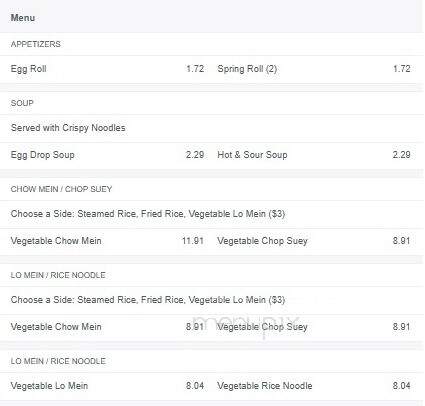Select Spring Roll (2) item
This screenshot has height=406, width=425.
pos(247,69)
